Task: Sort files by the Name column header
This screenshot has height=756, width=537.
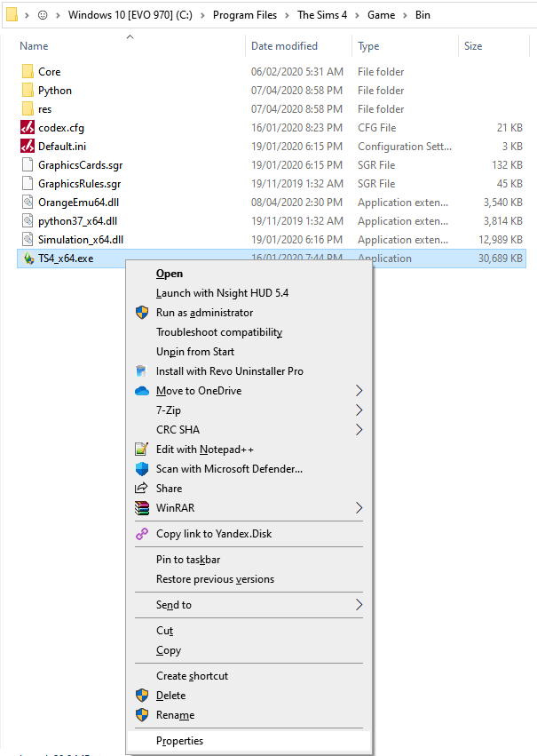Action: click(34, 46)
